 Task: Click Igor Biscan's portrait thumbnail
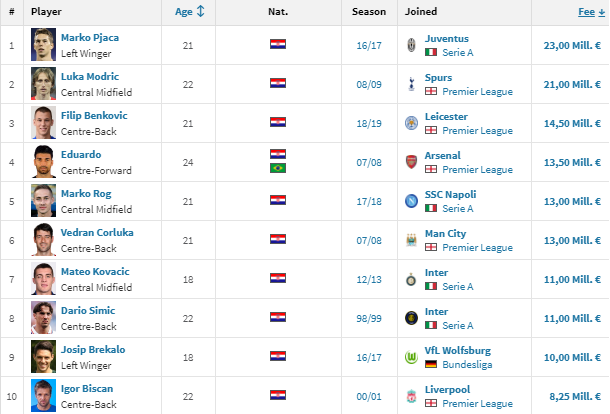43,396
